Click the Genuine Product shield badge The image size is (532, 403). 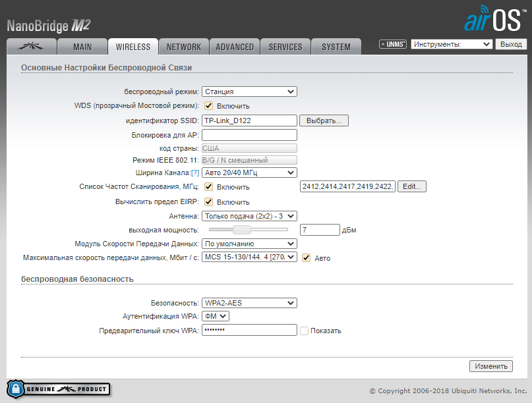[59, 389]
